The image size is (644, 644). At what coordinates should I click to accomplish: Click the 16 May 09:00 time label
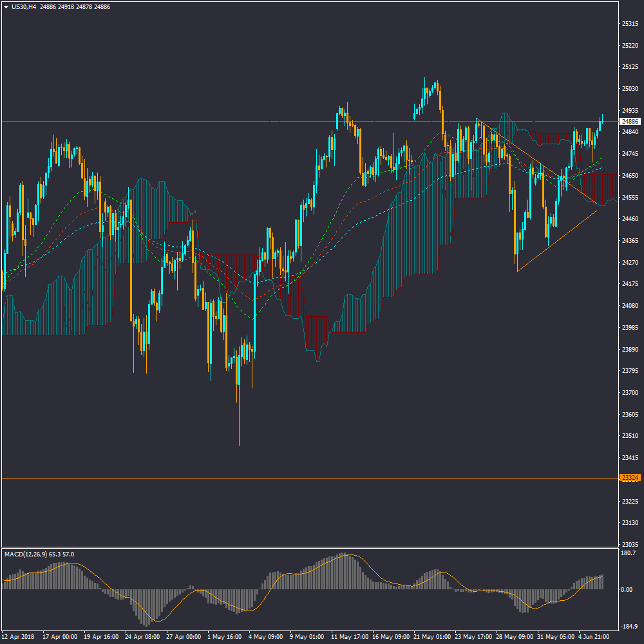tap(391, 637)
